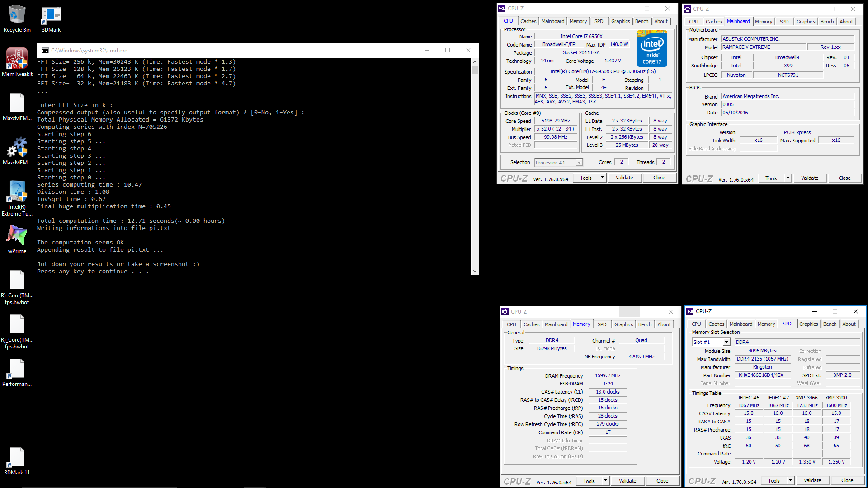Click Tools button in SPD window
The height and width of the screenshot is (488, 868).
point(774,481)
